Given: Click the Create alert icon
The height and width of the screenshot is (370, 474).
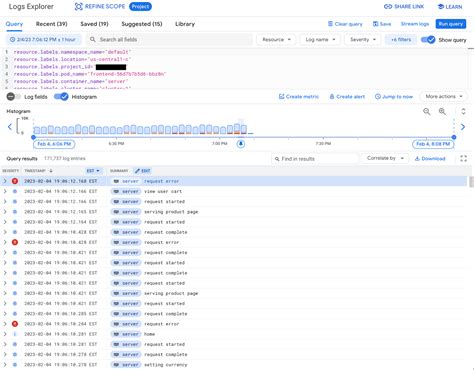Looking at the screenshot, I should [332, 97].
